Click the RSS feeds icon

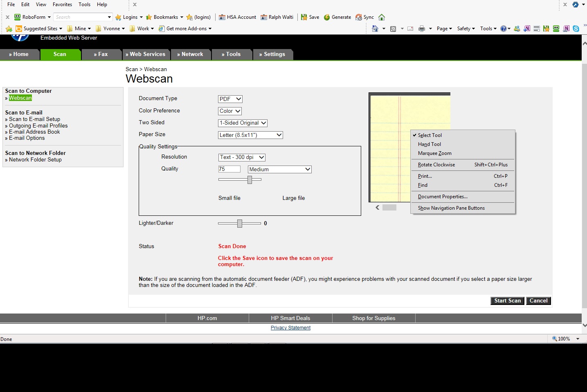[393, 29]
